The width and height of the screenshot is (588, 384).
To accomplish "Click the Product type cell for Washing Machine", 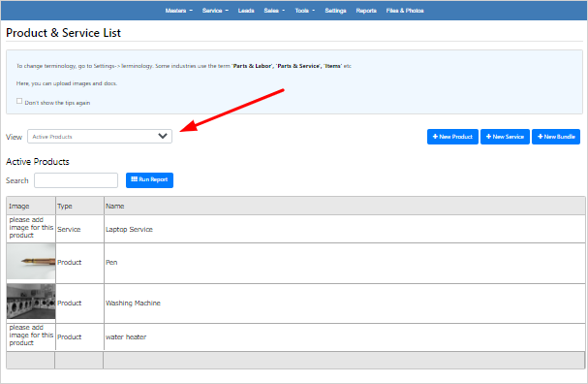I will pos(79,303).
